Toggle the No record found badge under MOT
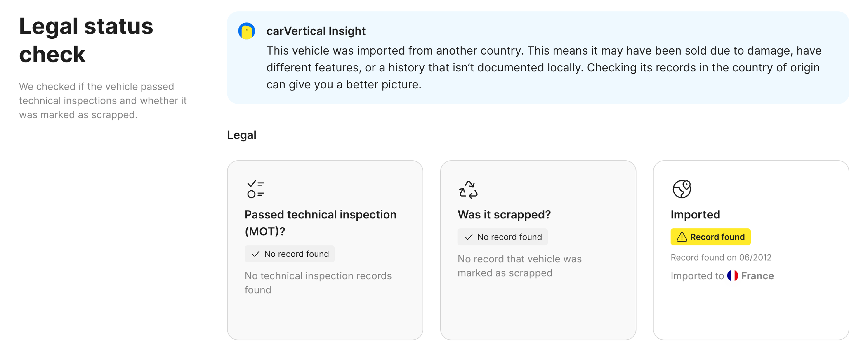Viewport: 868px width, 351px height. [x=289, y=254]
